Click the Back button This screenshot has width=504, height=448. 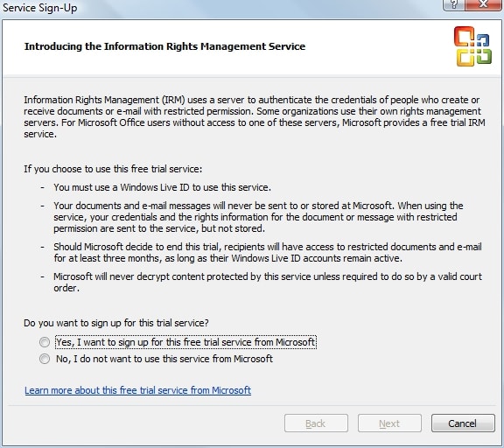point(316,423)
